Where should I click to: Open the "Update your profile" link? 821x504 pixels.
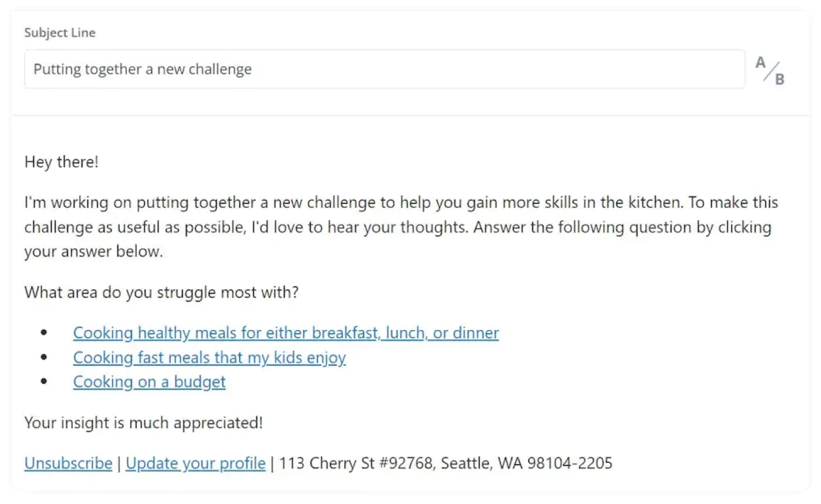coord(195,464)
